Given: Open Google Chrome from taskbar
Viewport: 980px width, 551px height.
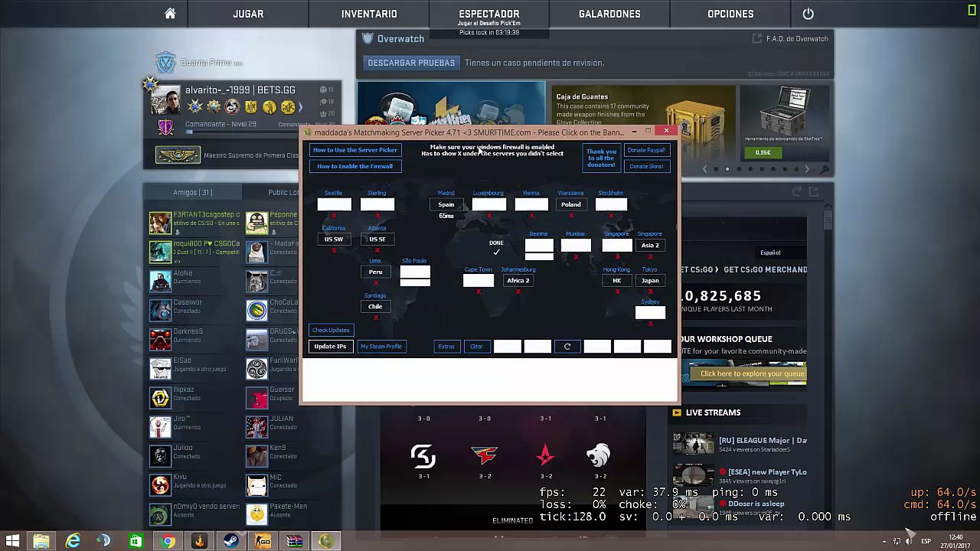Looking at the screenshot, I should [168, 541].
